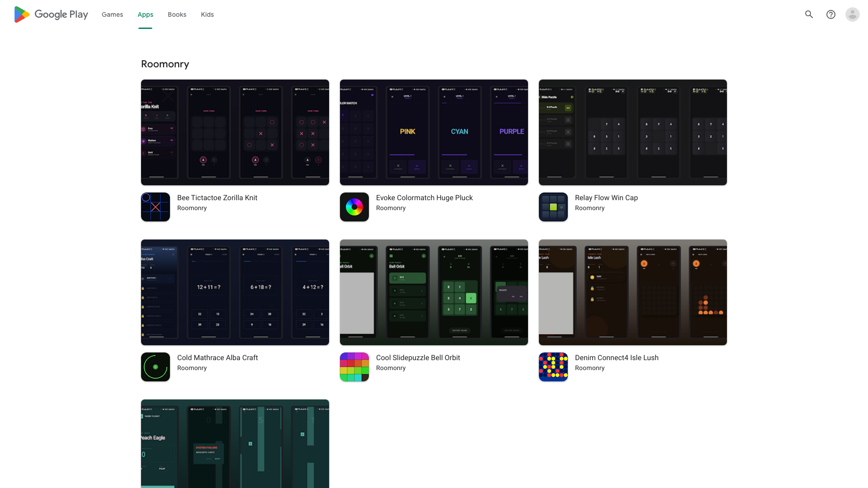
Task: Open Cold Mathrace Alba Craft app icon
Action: click(x=156, y=367)
